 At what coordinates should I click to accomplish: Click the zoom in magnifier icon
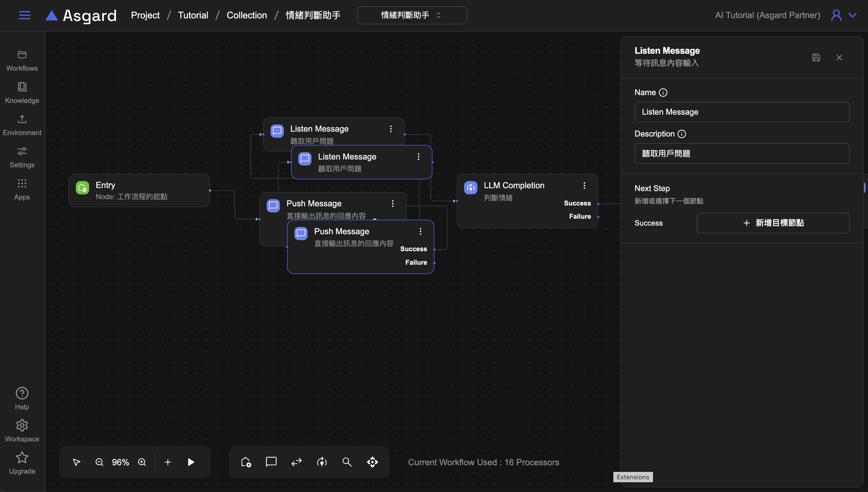(x=142, y=462)
